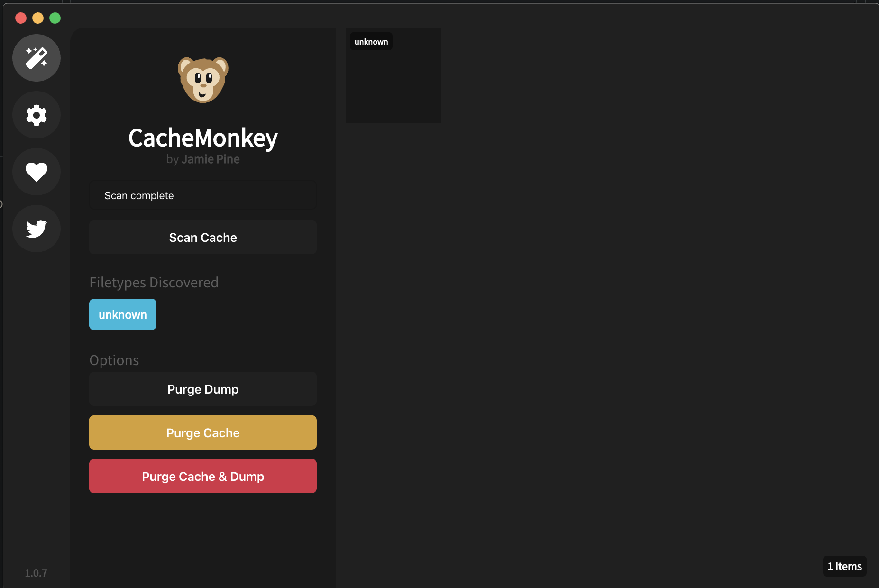
Task: Switch to the settings panel
Action: coord(37,115)
